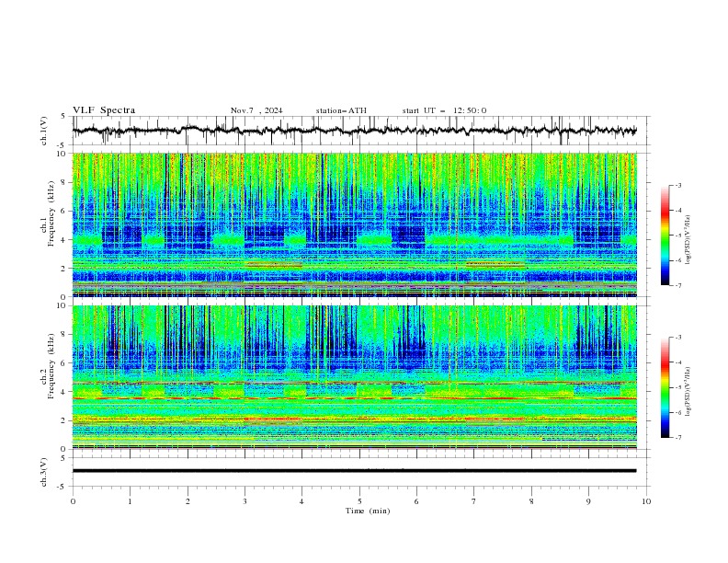
Task: Click the ch.2 spectrogram panel
Action: 354,377
